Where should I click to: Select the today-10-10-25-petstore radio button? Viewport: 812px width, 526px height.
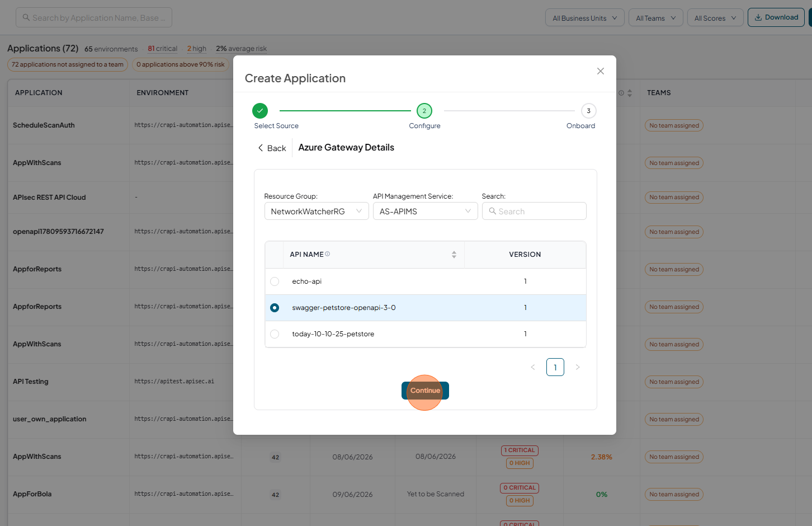(x=275, y=334)
